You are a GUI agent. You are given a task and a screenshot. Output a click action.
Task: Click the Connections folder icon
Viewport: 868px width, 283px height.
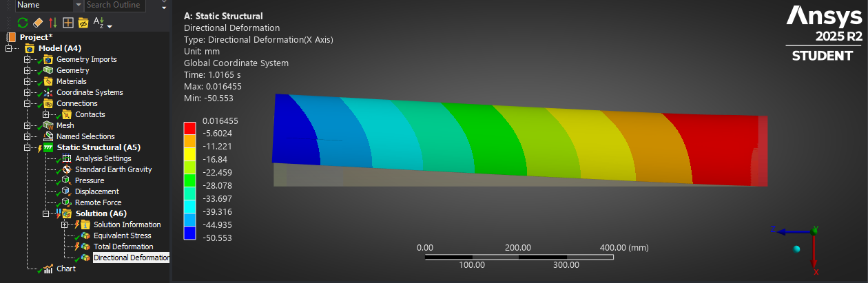48,103
